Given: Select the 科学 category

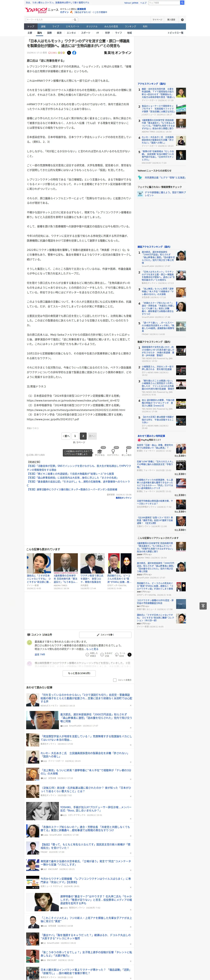Looking at the screenshot, I should point(107,33).
